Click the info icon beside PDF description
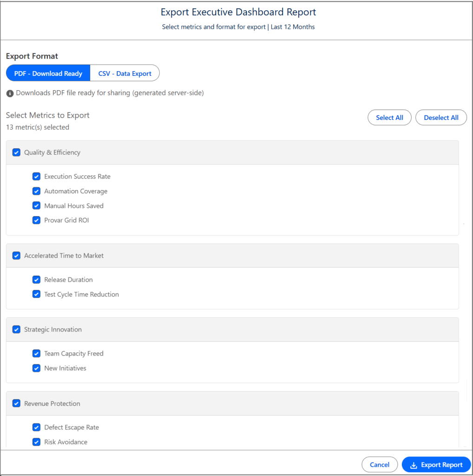473x476 pixels. [10, 93]
